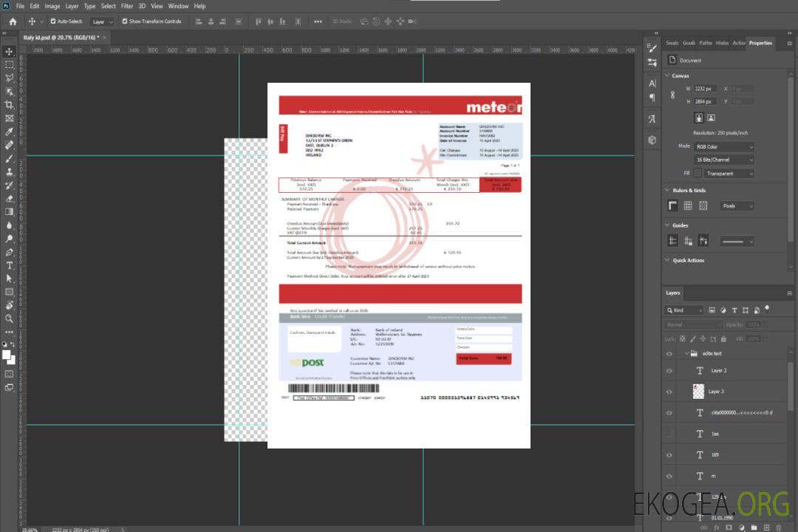This screenshot has height=532, width=798.
Task: Hide Layer 2 text layer
Action: coord(669,371)
